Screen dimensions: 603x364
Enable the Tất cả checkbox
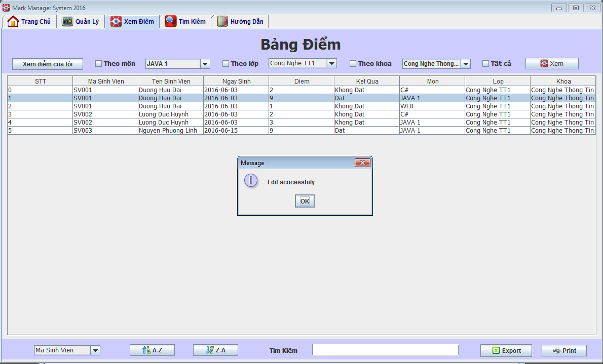(x=485, y=63)
